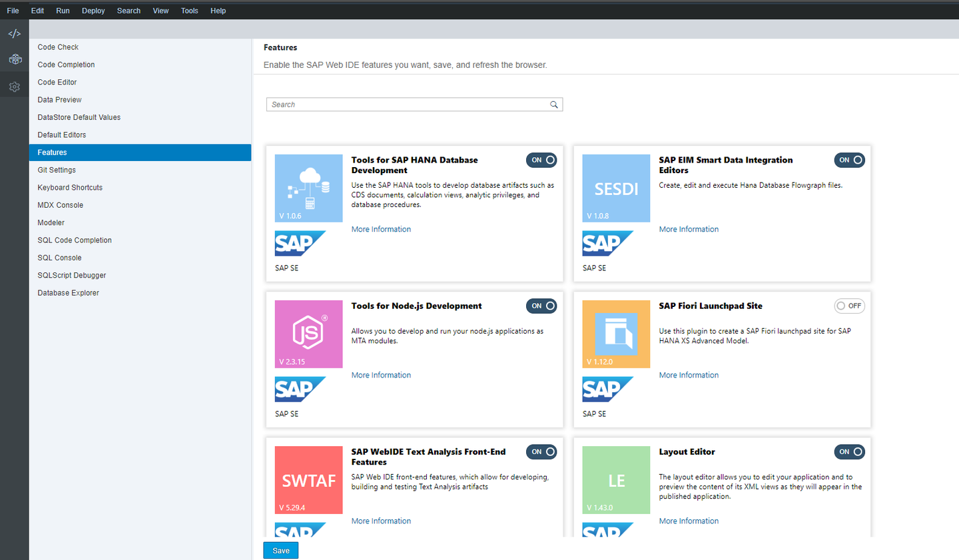Switch off Tools for Node.js Development
This screenshot has height=560, width=959.
point(541,306)
